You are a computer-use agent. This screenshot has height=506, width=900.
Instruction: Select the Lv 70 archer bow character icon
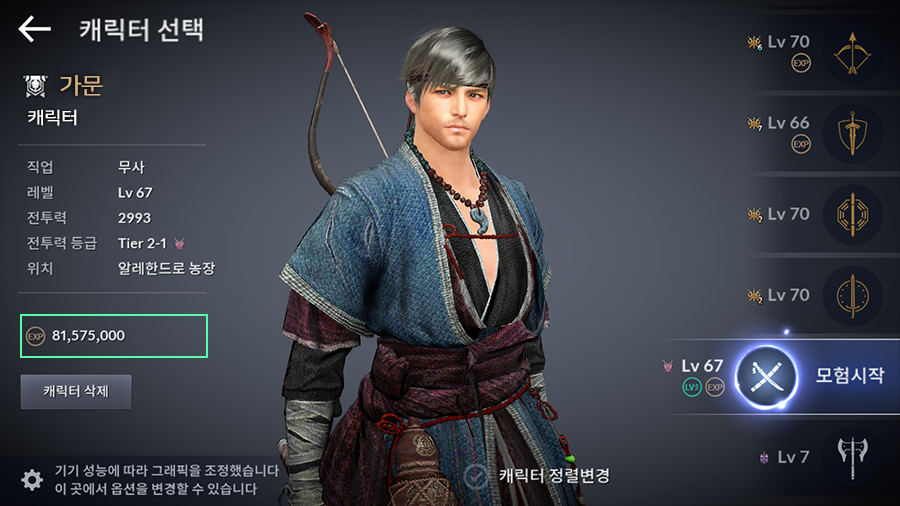pos(852,53)
